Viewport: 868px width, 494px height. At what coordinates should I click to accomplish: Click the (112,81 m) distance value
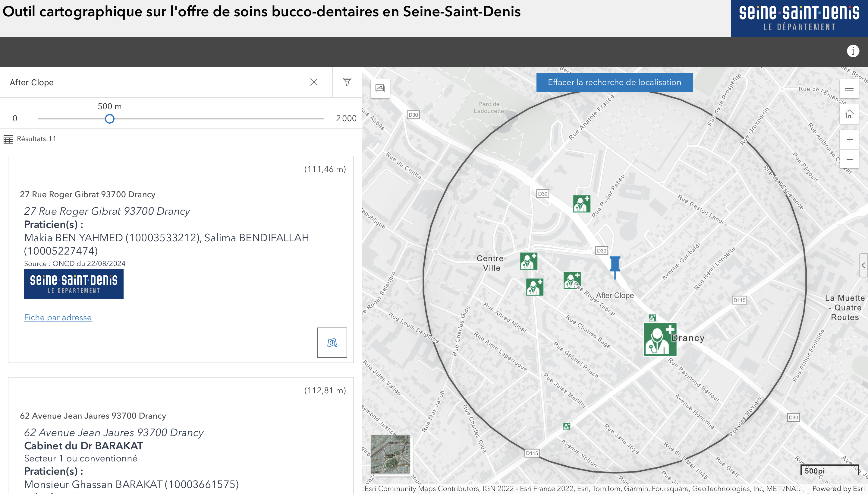click(x=325, y=390)
